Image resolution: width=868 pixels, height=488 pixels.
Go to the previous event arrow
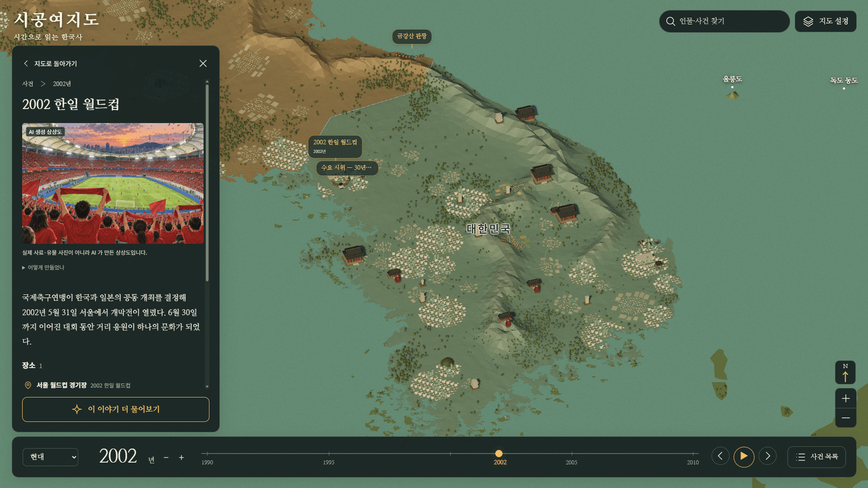pos(720,456)
